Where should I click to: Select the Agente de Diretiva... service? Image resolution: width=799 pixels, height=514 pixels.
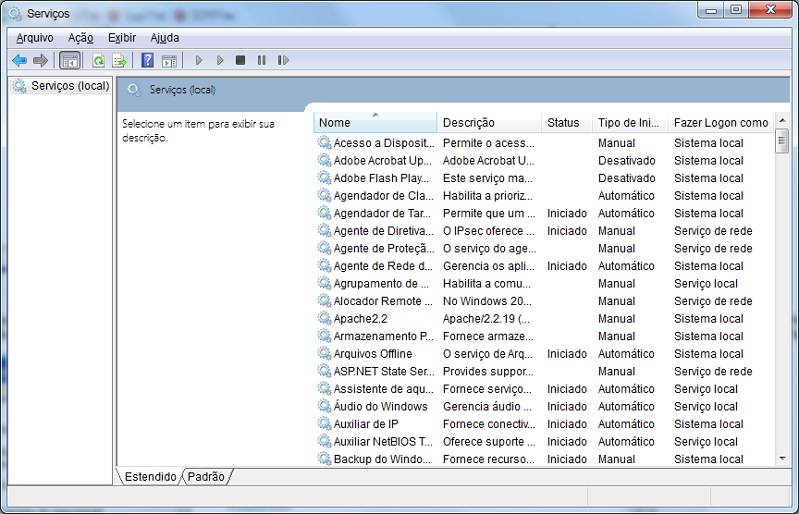pyautogui.click(x=543, y=231)
